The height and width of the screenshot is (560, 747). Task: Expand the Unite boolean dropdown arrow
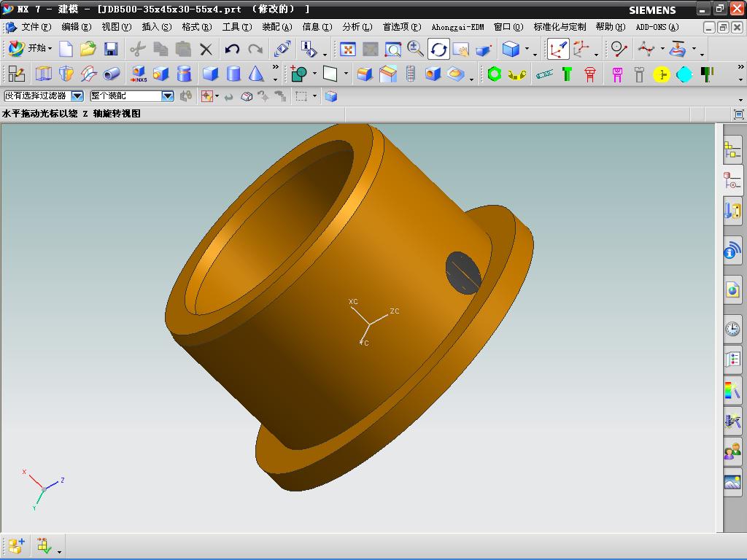(x=314, y=74)
